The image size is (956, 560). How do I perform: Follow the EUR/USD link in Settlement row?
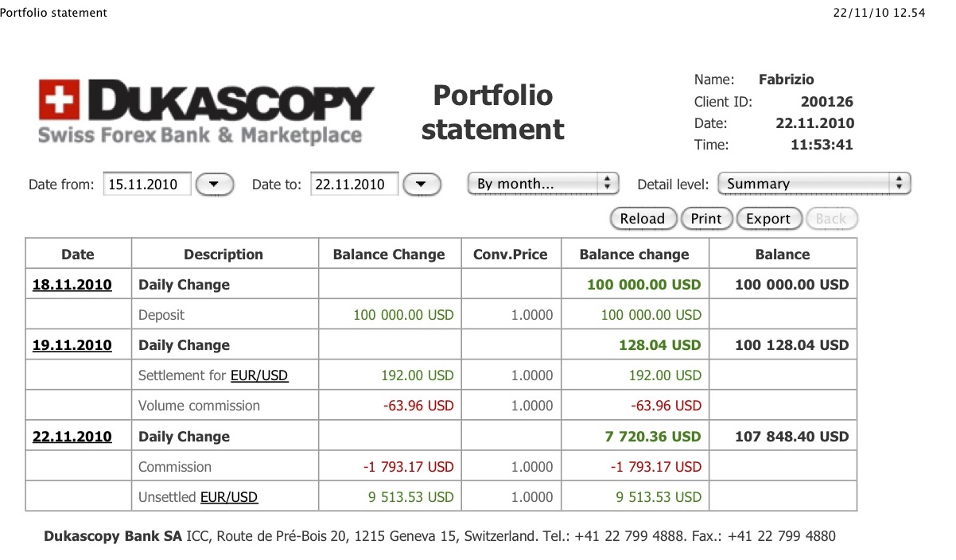pyautogui.click(x=259, y=375)
